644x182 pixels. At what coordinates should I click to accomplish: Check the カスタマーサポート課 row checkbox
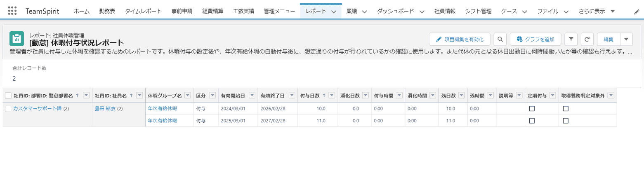pos(8,109)
